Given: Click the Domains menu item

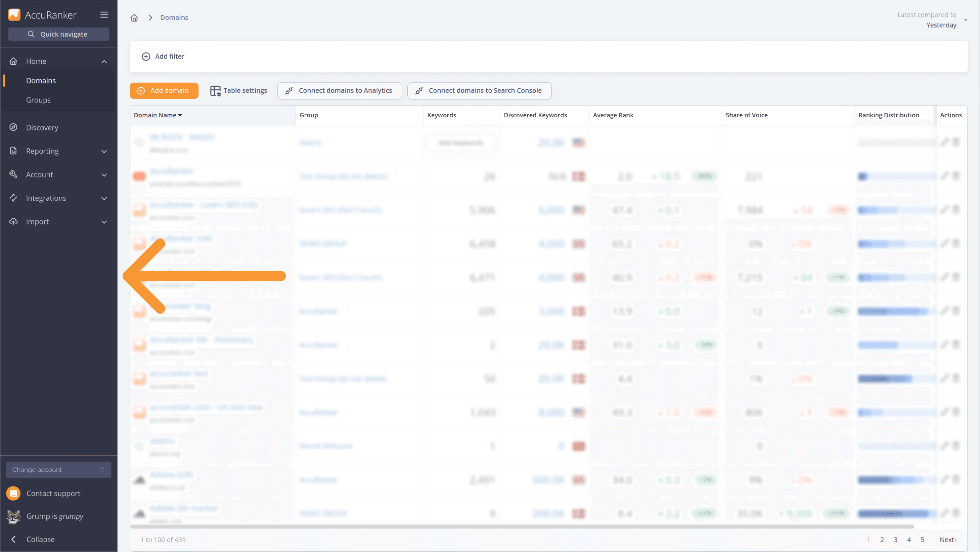Looking at the screenshot, I should pyautogui.click(x=40, y=80).
